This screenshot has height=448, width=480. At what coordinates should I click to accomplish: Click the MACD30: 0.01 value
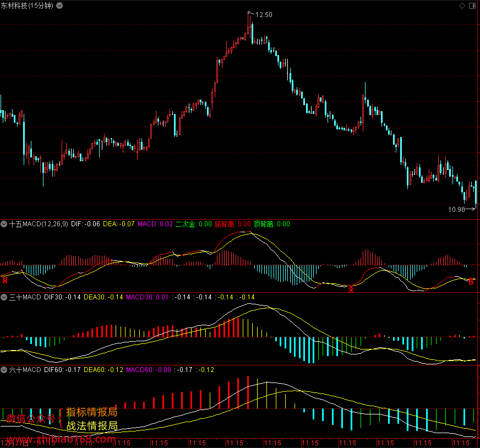147,297
